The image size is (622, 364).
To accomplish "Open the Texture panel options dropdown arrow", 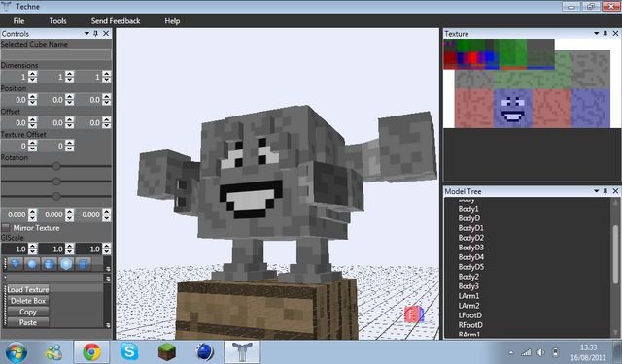I will pyautogui.click(x=596, y=34).
